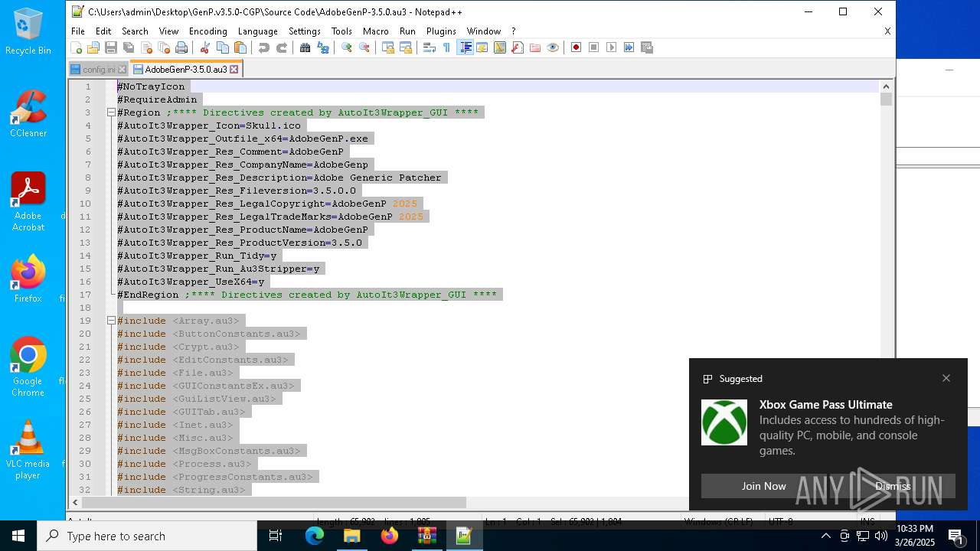Click the Save All toolbar icon

point(129,47)
